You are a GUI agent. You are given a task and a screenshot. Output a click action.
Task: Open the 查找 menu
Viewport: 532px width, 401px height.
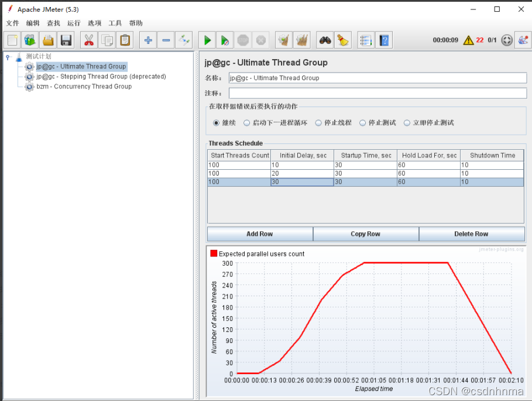click(53, 23)
